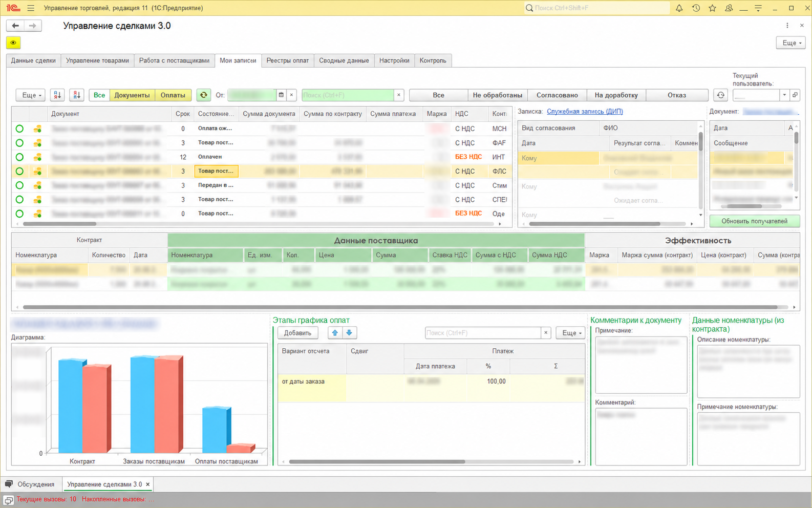
Task: Expand Еще menu in payment stages panel
Action: pyautogui.click(x=571, y=333)
